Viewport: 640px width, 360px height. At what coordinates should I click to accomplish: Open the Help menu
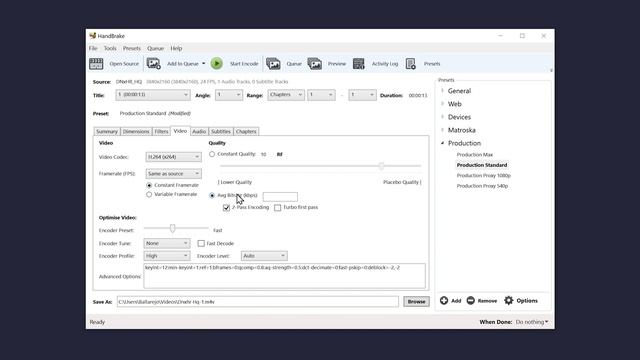176,48
